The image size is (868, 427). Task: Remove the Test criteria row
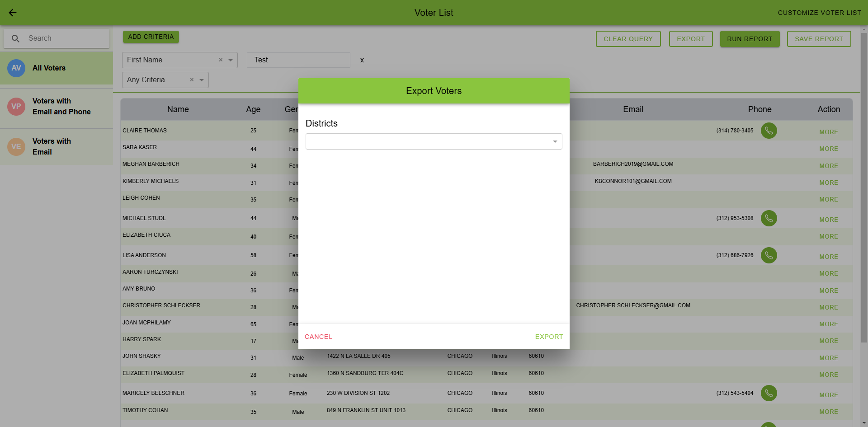(362, 60)
